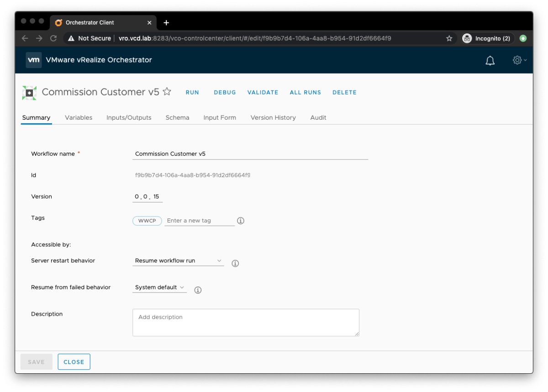This screenshot has height=392, width=548.
Task: Open the notifications bell icon
Action: [x=490, y=60]
